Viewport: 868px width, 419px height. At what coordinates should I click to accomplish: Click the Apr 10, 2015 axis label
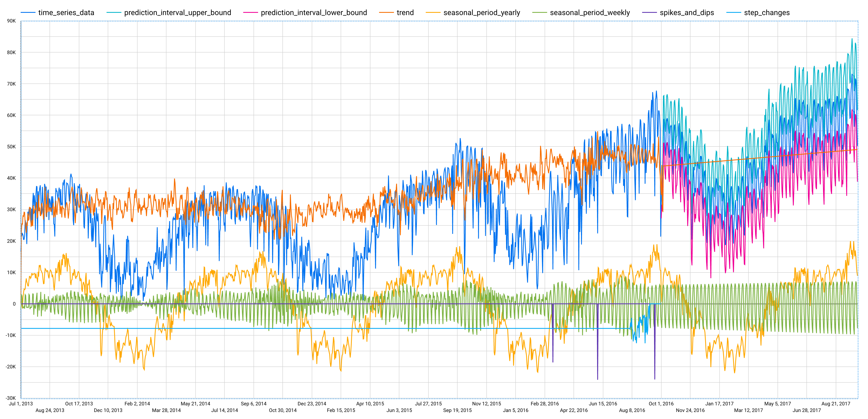point(370,404)
